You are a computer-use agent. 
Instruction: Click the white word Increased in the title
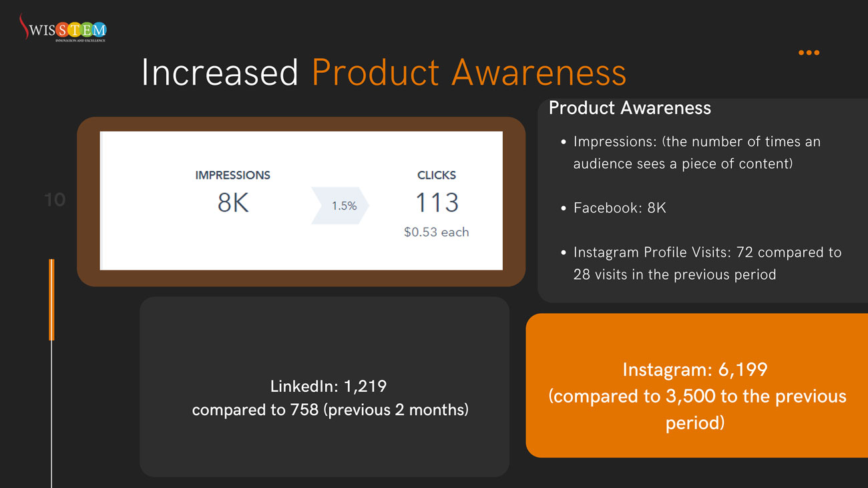pos(220,73)
